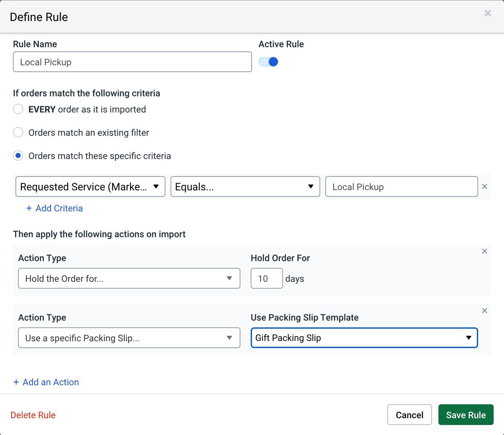Image resolution: width=504 pixels, height=435 pixels.
Task: Choose Orders match an existing filter
Action: pos(18,133)
